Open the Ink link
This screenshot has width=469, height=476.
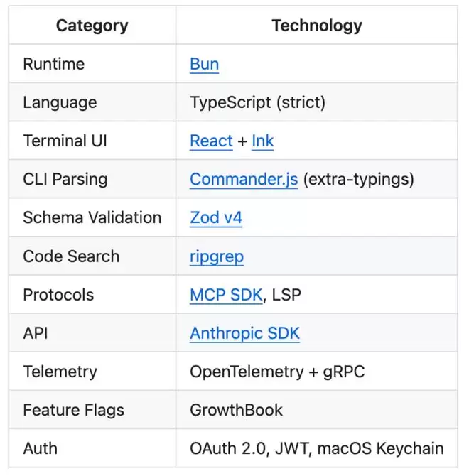click(262, 141)
